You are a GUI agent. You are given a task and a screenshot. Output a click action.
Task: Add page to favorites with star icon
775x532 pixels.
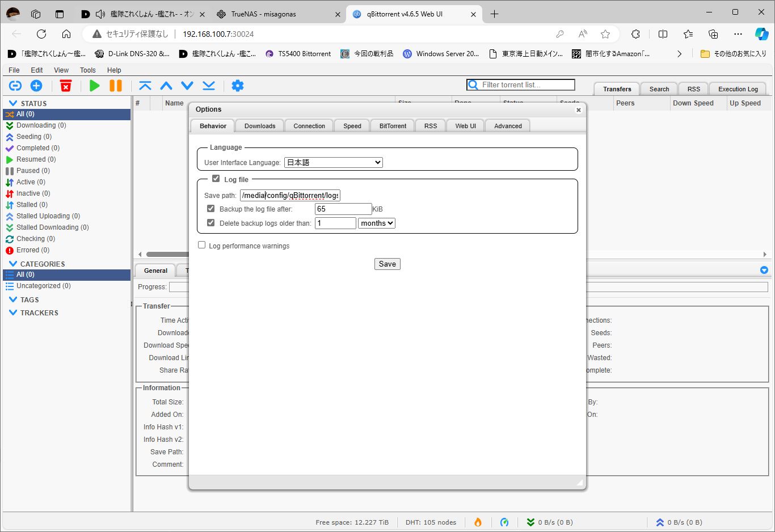[605, 34]
